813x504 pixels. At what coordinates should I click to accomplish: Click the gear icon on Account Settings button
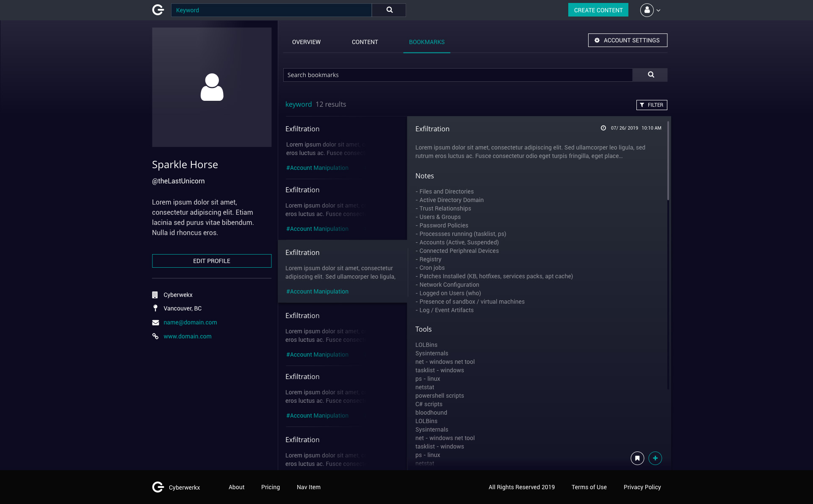tap(597, 40)
